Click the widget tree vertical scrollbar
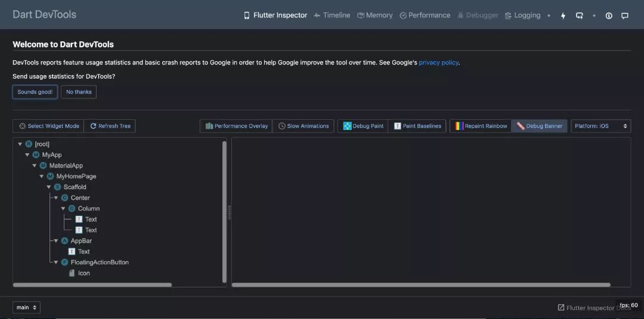Image resolution: width=644 pixels, height=319 pixels. (x=224, y=212)
